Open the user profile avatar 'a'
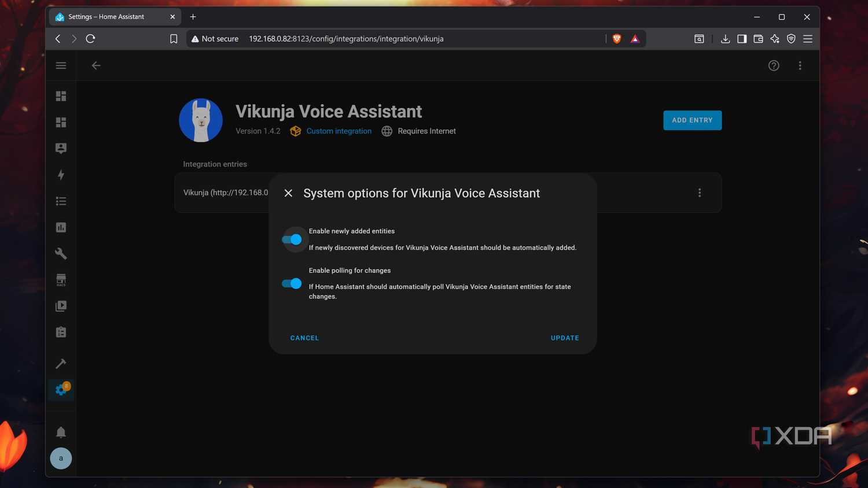Screen dimensions: 868x488 [x=61, y=459]
